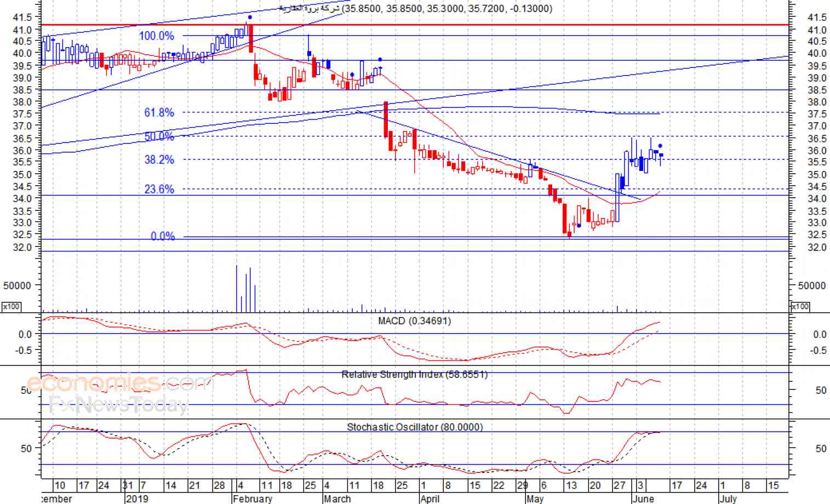This screenshot has height=504, width=830.
Task: Click the tall February volume spike bars
Action: 245,289
